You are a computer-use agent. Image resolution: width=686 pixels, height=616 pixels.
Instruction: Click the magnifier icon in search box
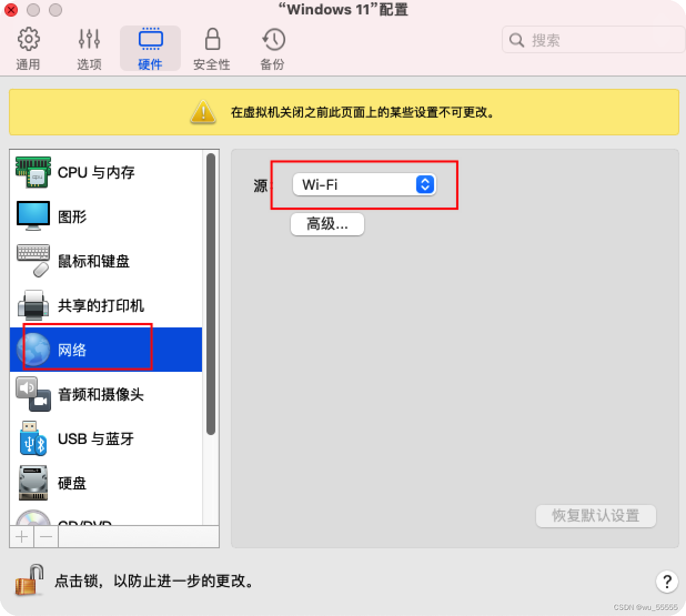tap(516, 40)
